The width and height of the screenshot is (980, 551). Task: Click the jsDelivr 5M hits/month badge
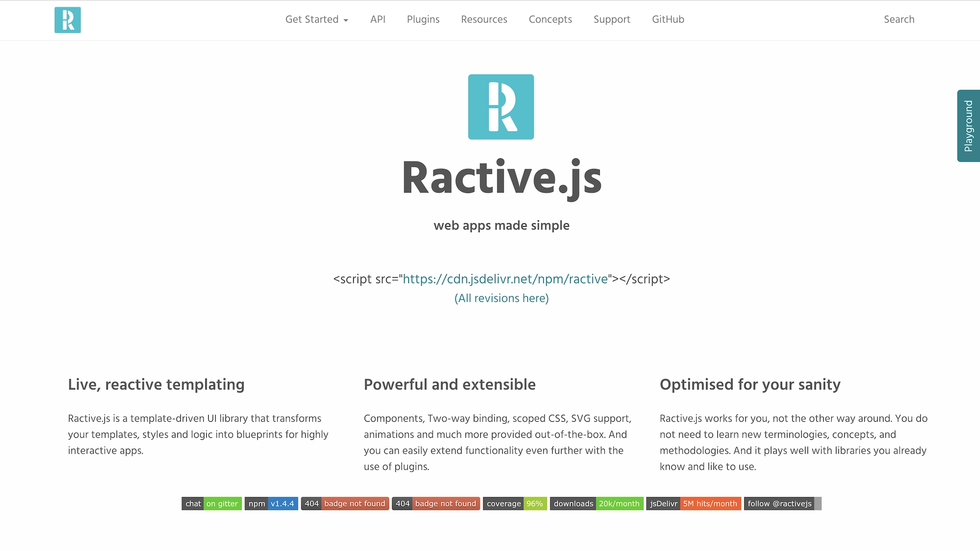click(x=693, y=503)
